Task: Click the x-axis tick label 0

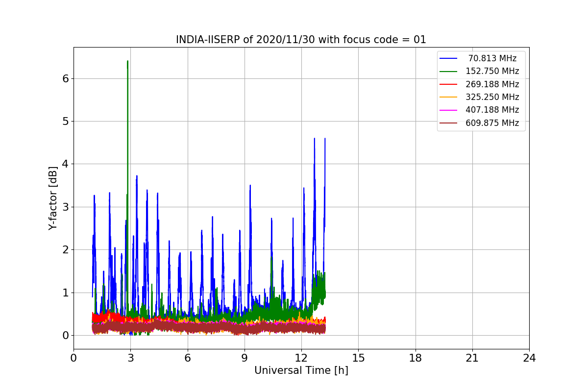Action: [x=73, y=358]
